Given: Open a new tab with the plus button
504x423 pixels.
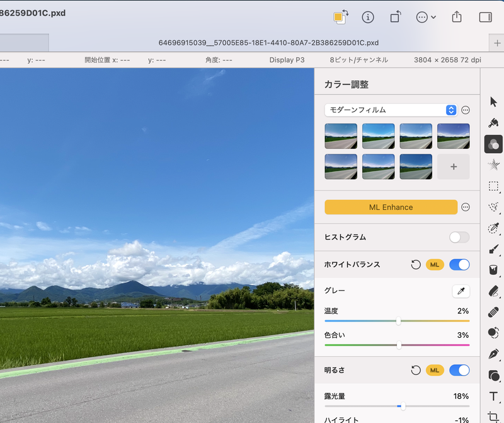Looking at the screenshot, I should click(498, 43).
